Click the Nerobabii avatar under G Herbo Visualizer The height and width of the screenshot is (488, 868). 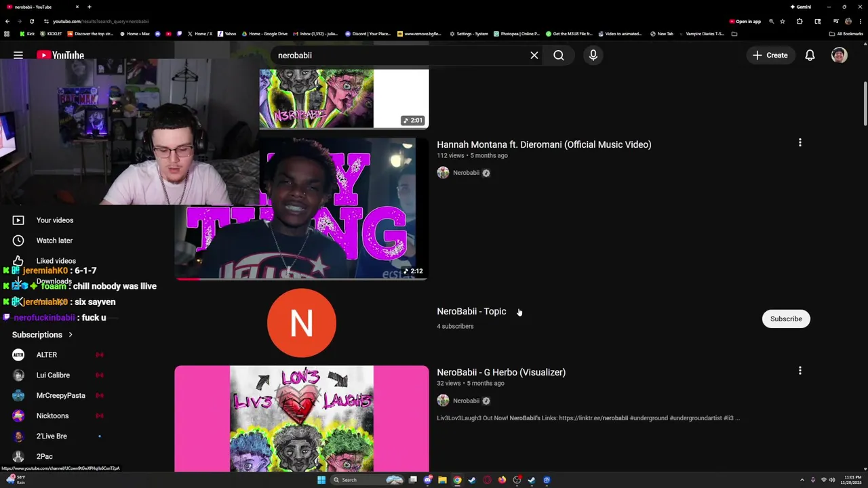pyautogui.click(x=443, y=401)
